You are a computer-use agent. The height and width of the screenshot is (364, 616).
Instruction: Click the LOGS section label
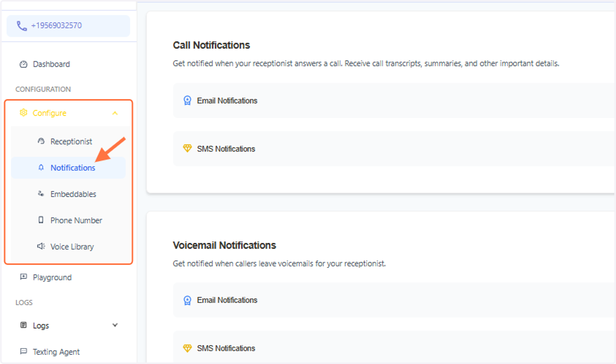point(24,302)
